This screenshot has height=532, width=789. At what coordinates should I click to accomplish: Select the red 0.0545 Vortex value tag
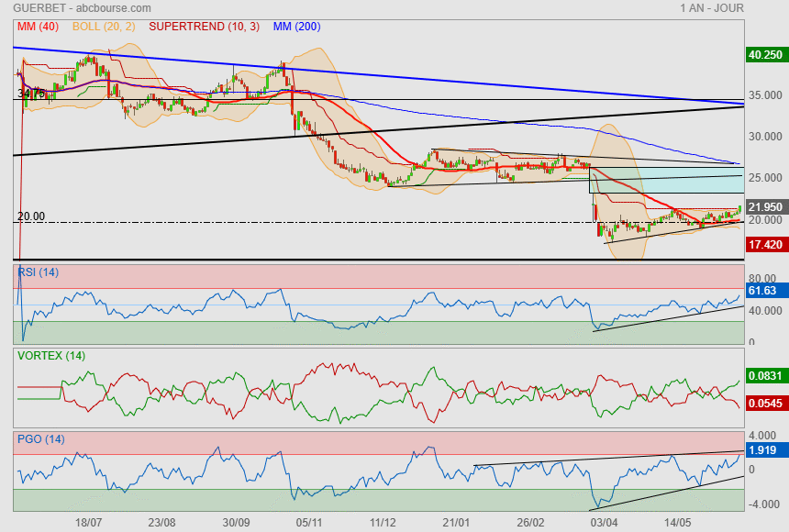(x=765, y=404)
